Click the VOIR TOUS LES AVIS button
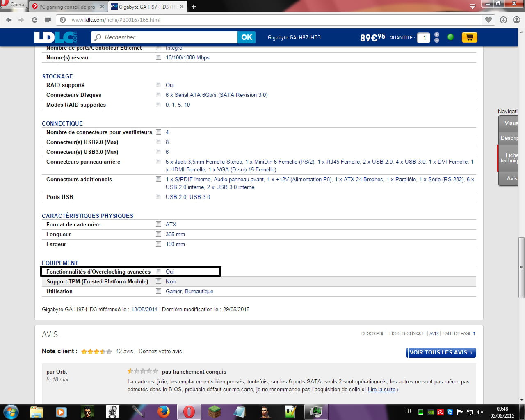525x420 pixels. pyautogui.click(x=441, y=352)
